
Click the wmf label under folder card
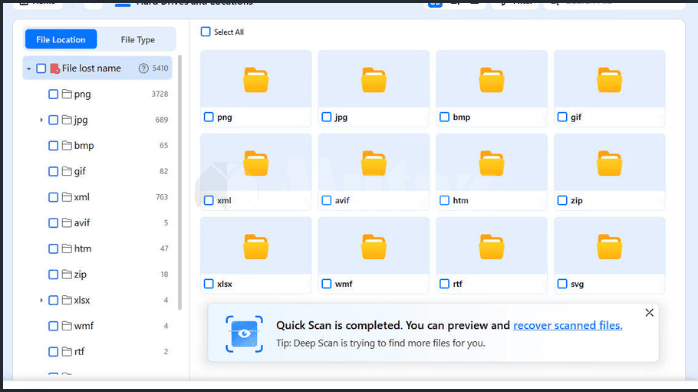343,284
